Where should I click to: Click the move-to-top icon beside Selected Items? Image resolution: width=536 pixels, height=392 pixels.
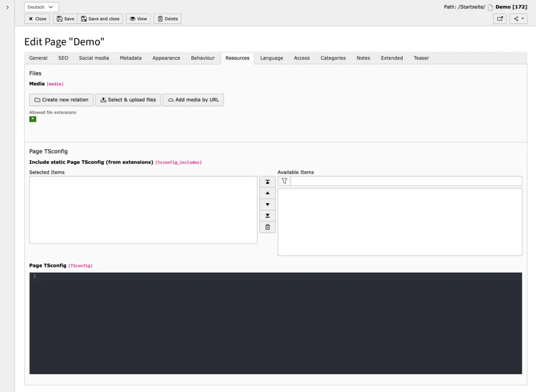[267, 181]
